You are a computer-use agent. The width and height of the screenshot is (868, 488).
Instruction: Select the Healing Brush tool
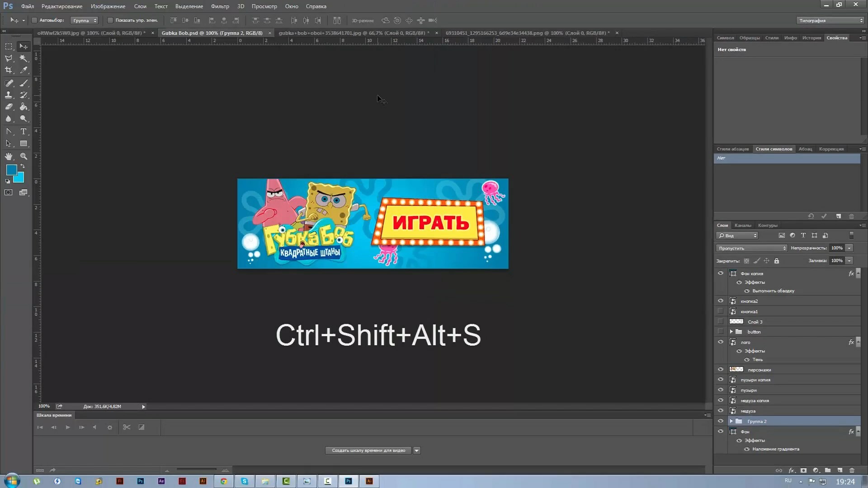(9, 83)
